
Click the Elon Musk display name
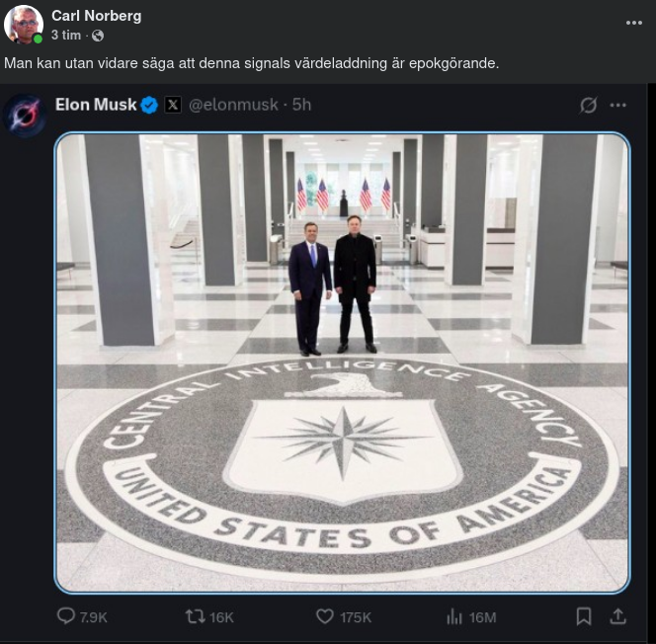coord(96,105)
